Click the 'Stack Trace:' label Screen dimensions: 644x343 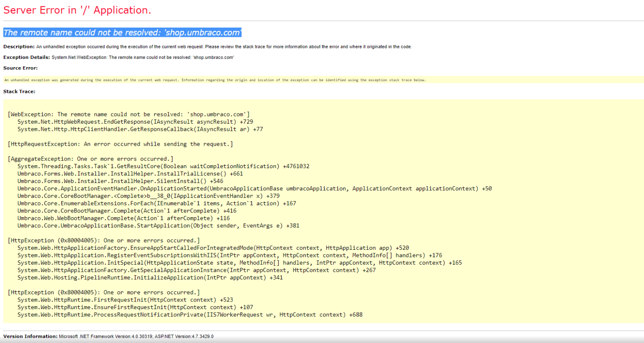(19, 91)
